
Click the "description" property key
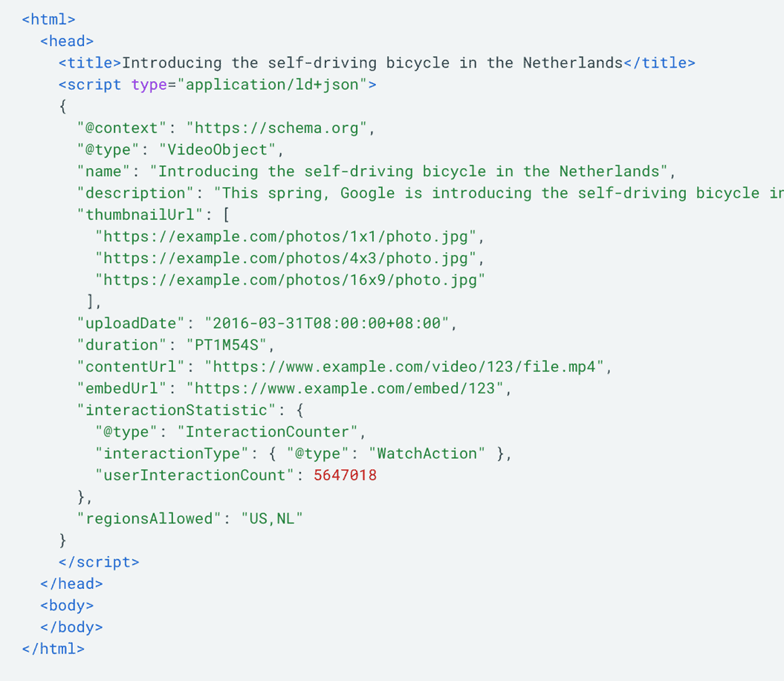pos(136,193)
